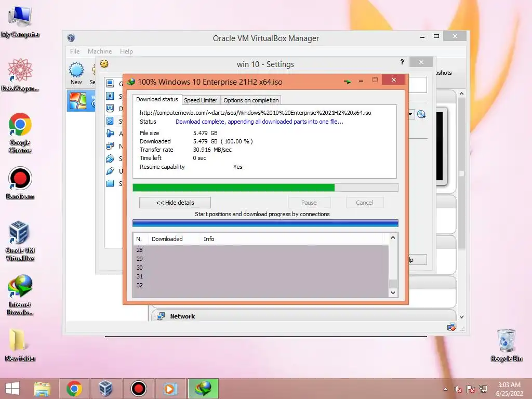
Task: Click Settings dialog help question mark
Action: 402,62
